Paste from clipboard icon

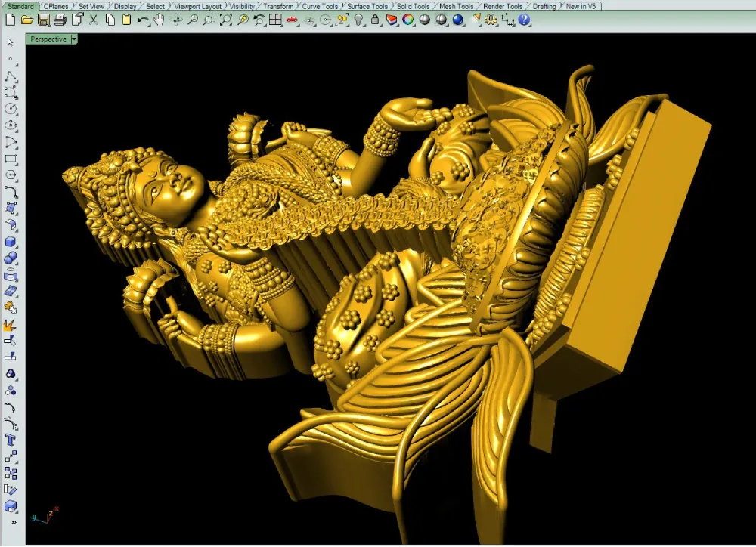[127, 20]
